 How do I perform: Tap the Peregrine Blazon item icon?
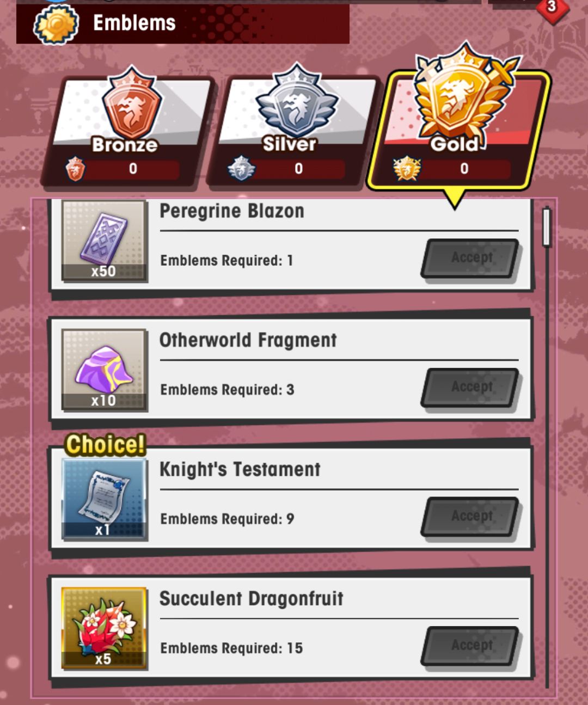click(104, 240)
